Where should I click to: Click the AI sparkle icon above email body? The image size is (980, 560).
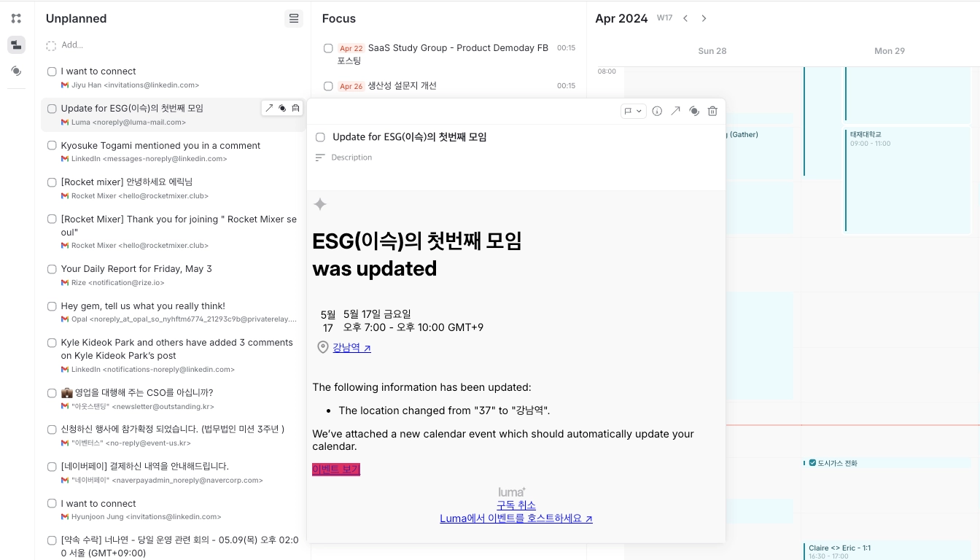tap(319, 204)
